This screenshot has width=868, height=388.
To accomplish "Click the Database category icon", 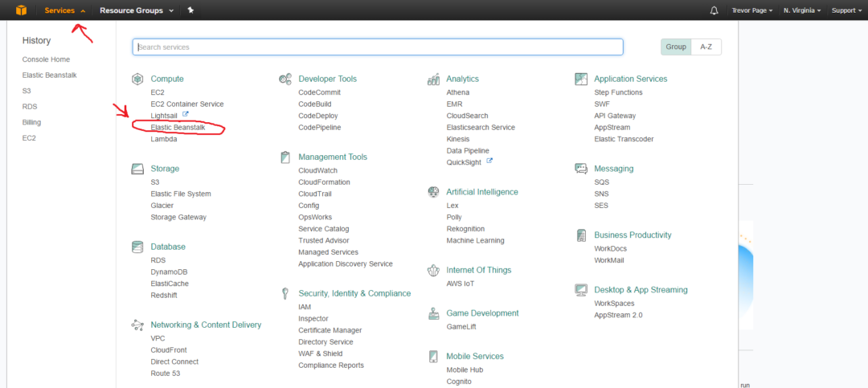I will click(x=137, y=247).
